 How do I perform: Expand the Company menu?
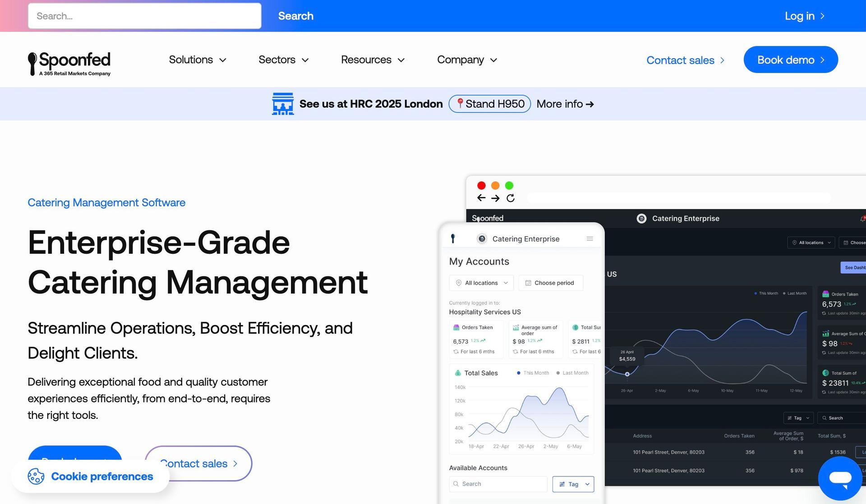point(467,60)
